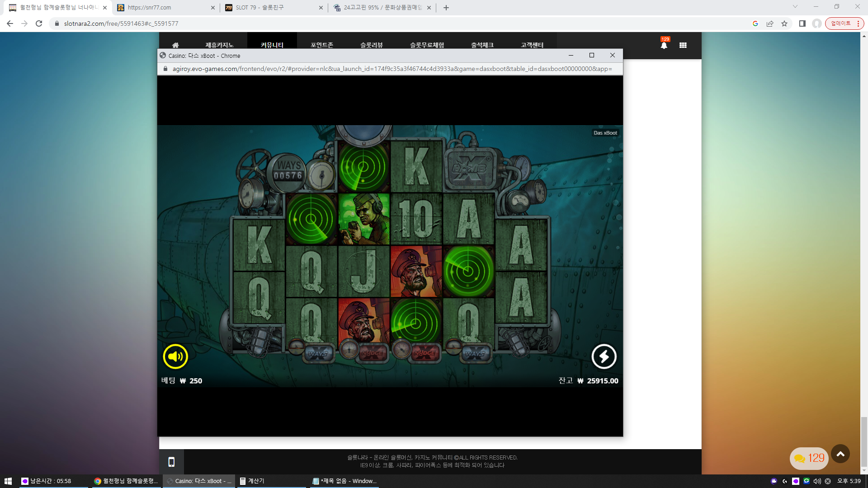868x488 pixels.
Task: Open the orange chat bubble showing 129
Action: point(809,458)
